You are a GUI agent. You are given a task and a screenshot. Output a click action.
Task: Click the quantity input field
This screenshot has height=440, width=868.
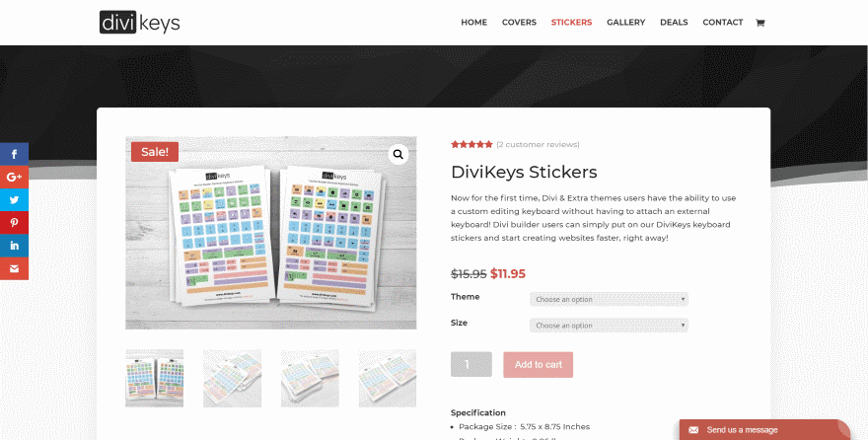pos(471,364)
